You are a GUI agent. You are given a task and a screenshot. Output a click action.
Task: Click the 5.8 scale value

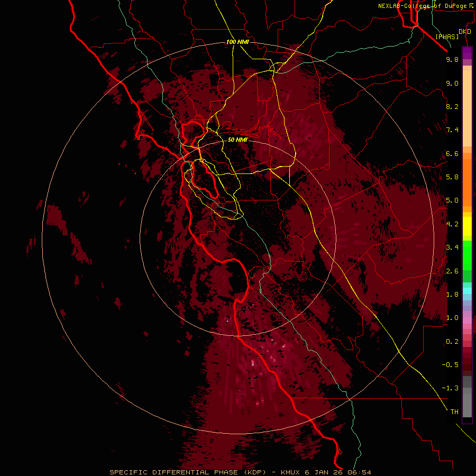[x=452, y=177]
